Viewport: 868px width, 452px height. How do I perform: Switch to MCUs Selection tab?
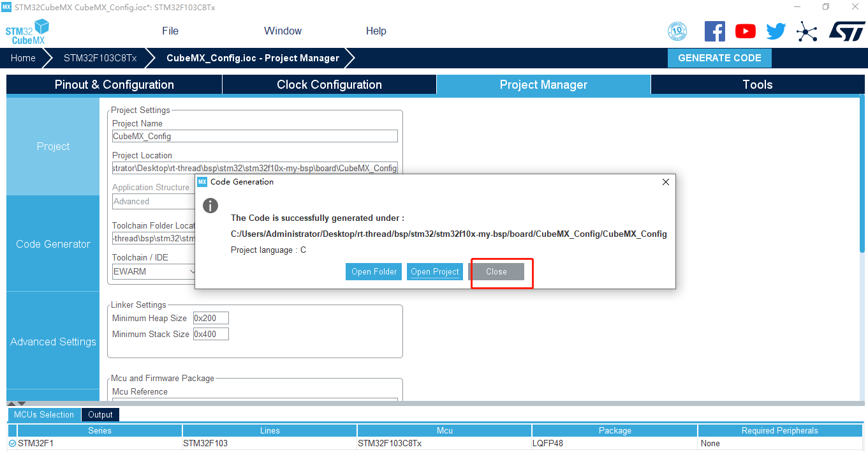(x=44, y=414)
